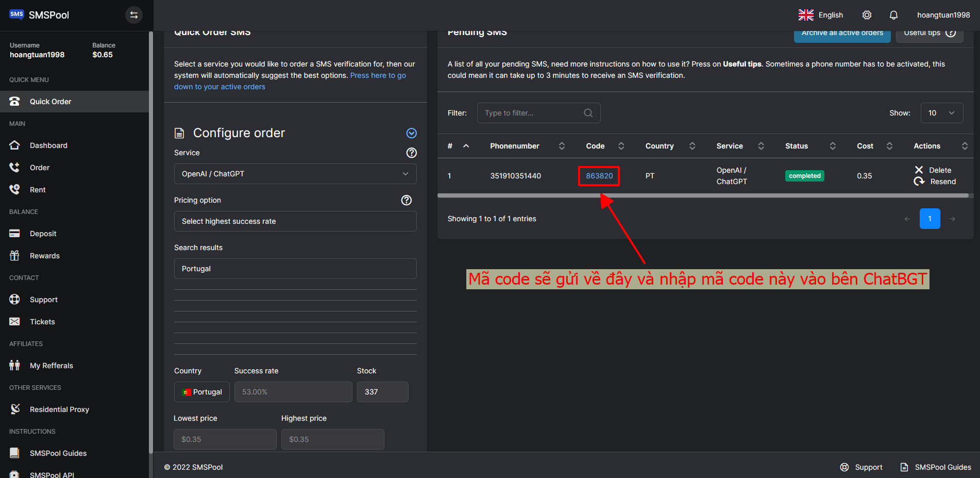The height and width of the screenshot is (478, 980).
Task: Open the English language selector
Action: pos(821,15)
